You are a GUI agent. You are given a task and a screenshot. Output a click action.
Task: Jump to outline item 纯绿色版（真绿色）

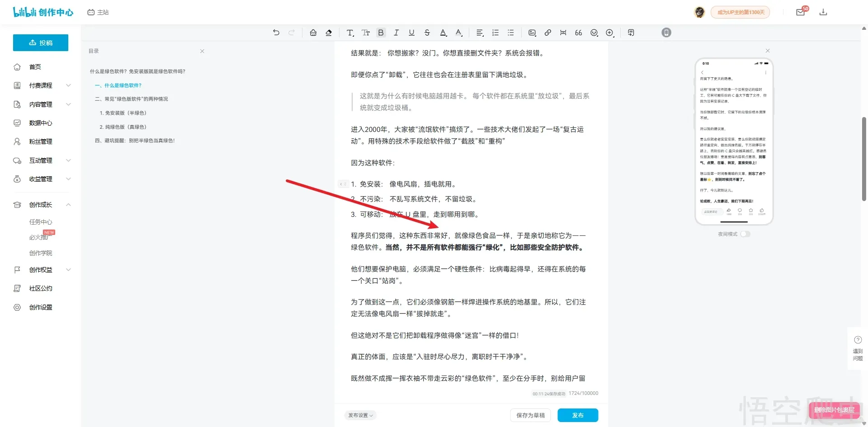123,127
